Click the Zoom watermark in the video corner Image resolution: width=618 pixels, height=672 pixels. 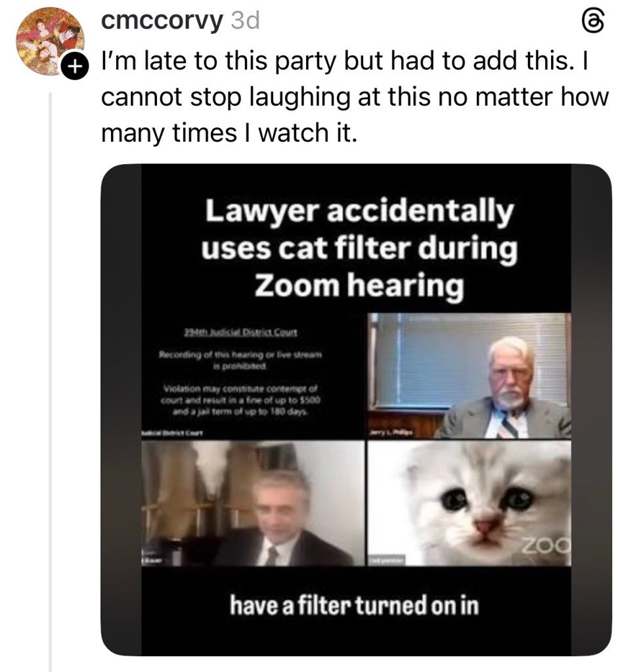[x=544, y=543]
